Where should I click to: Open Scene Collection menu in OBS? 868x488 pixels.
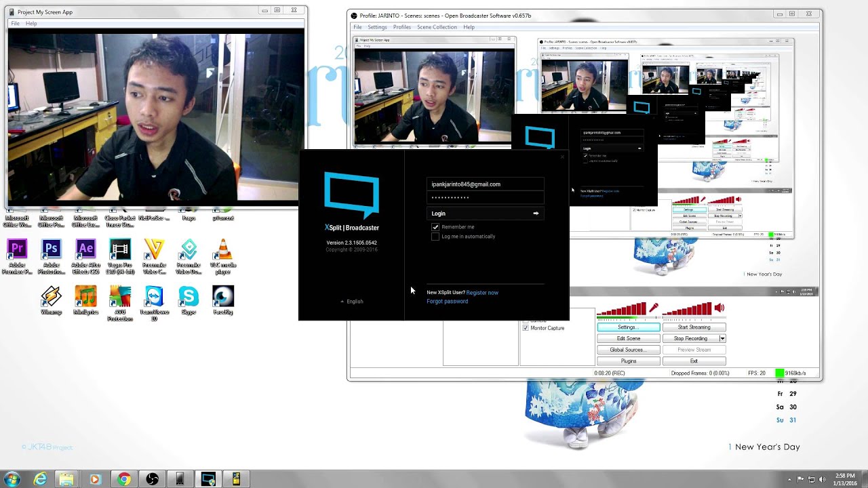[437, 27]
